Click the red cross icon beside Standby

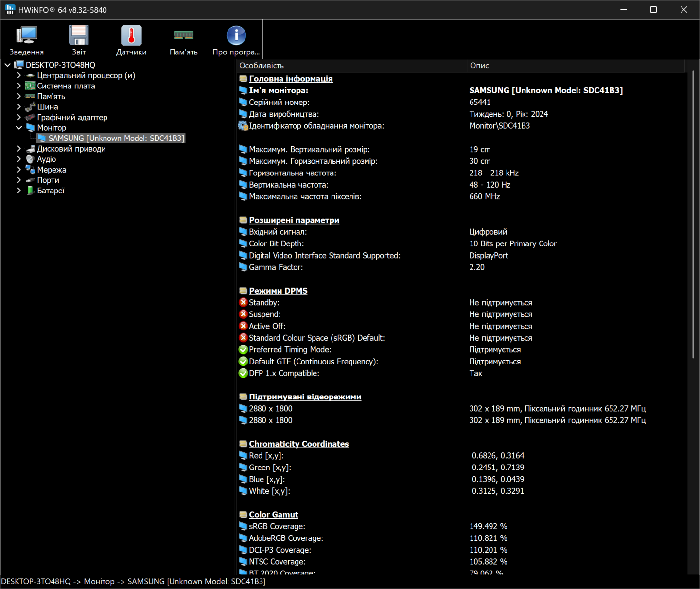(243, 302)
